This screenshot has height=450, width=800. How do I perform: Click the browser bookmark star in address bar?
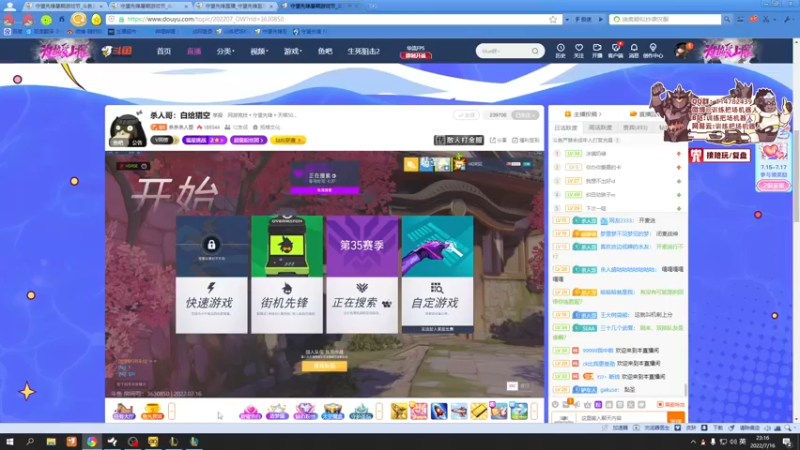pyautogui.click(x=553, y=19)
